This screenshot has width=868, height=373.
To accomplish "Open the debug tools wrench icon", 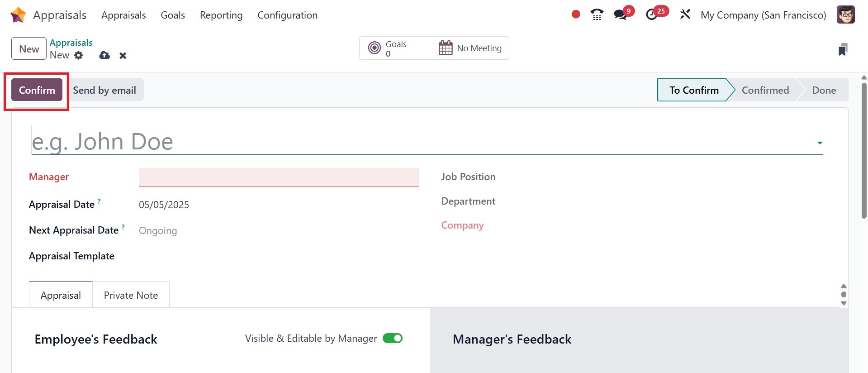I will [685, 14].
